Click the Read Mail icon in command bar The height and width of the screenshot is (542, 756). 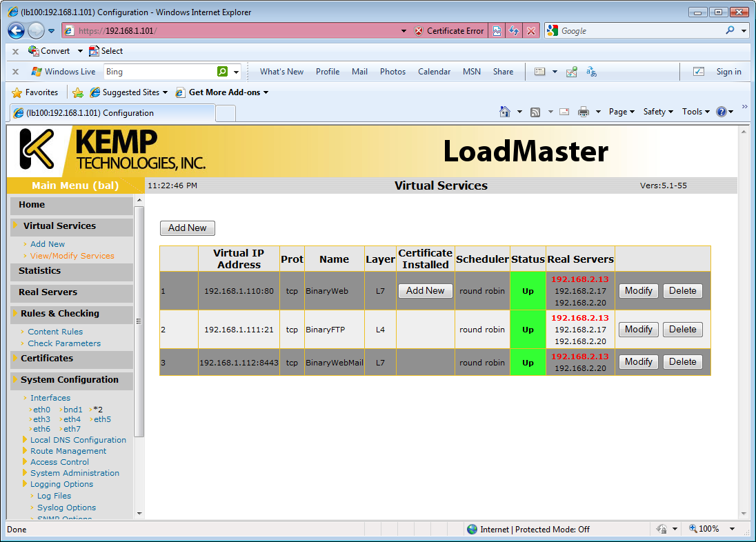[564, 112]
